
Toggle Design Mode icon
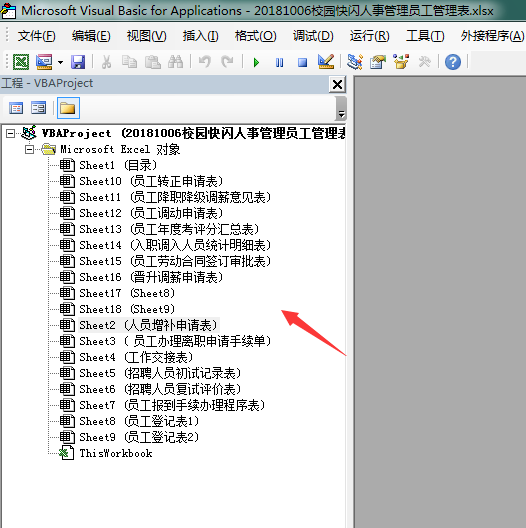coord(326,62)
